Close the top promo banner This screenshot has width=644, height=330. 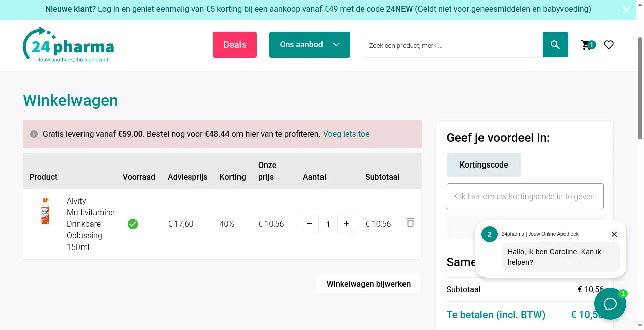(x=626, y=10)
